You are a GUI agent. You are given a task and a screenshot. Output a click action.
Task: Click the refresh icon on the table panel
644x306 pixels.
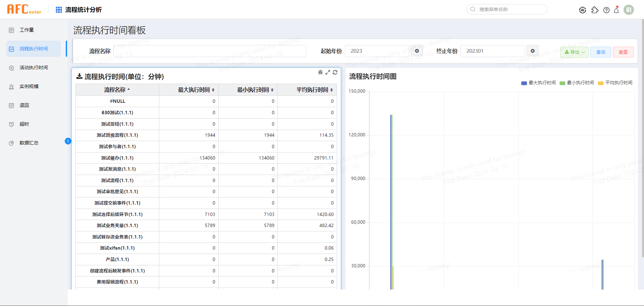(335, 72)
